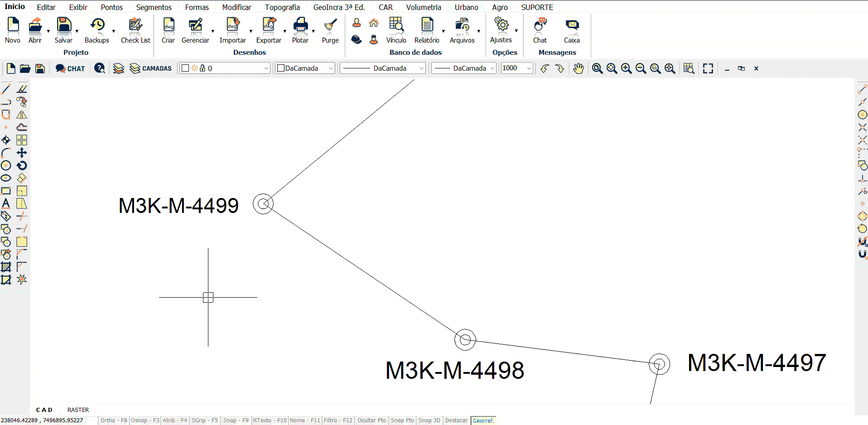Toggle Ortho - F8 mode

pyautogui.click(x=114, y=420)
